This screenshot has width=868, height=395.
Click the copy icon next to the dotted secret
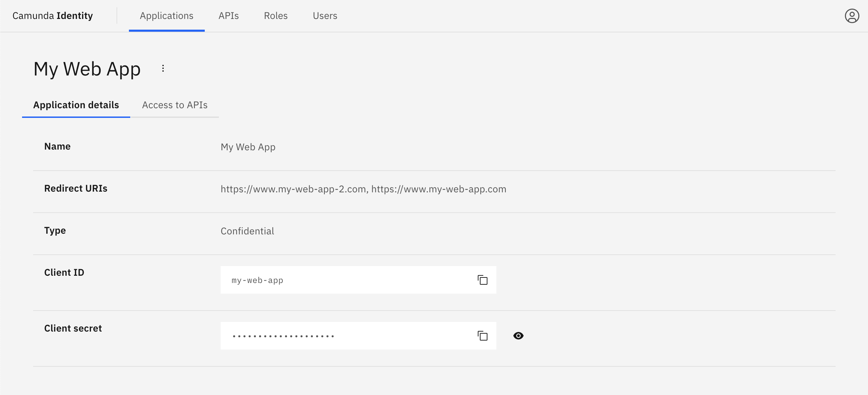pyautogui.click(x=482, y=335)
